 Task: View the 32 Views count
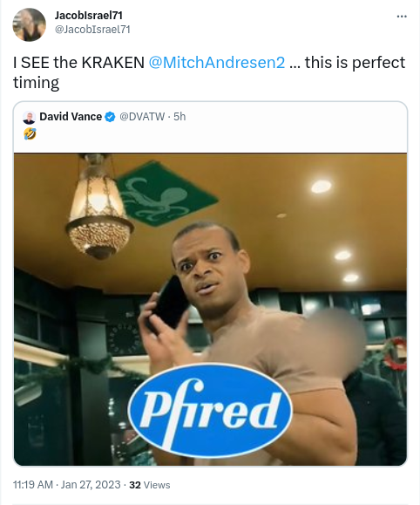tap(150, 485)
